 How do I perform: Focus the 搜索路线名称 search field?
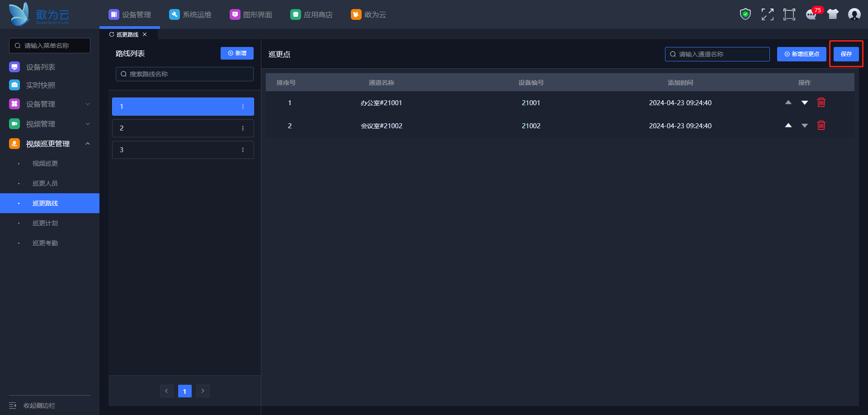pos(184,74)
